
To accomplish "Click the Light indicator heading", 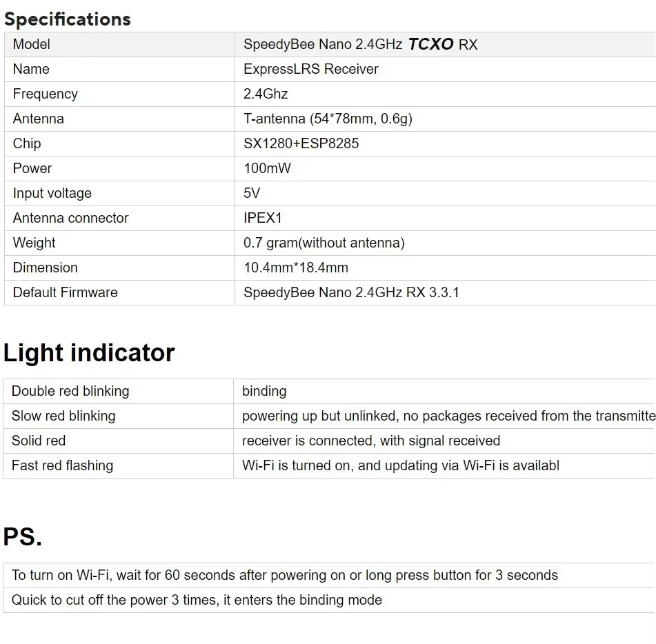I will 89,353.
